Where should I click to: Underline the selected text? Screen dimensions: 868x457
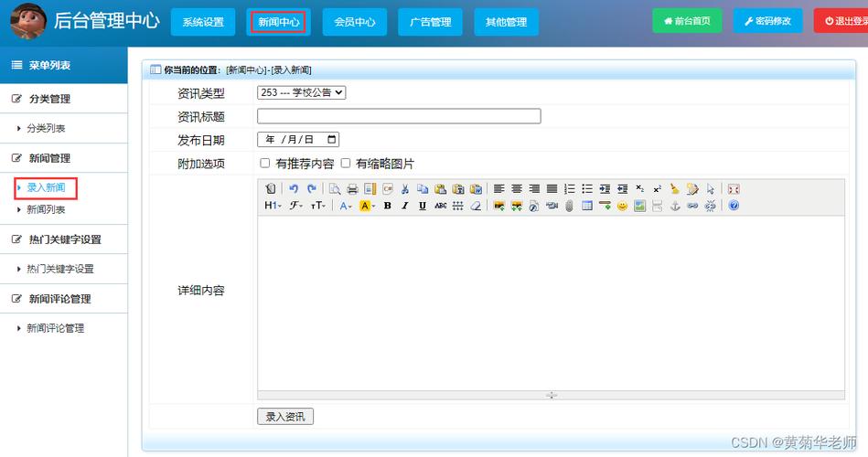(x=423, y=206)
